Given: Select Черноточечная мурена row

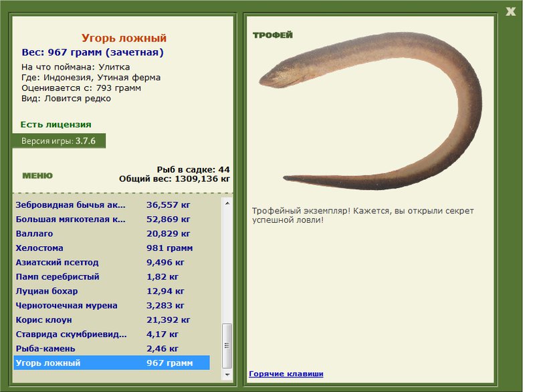Looking at the screenshot, I should [x=112, y=305].
